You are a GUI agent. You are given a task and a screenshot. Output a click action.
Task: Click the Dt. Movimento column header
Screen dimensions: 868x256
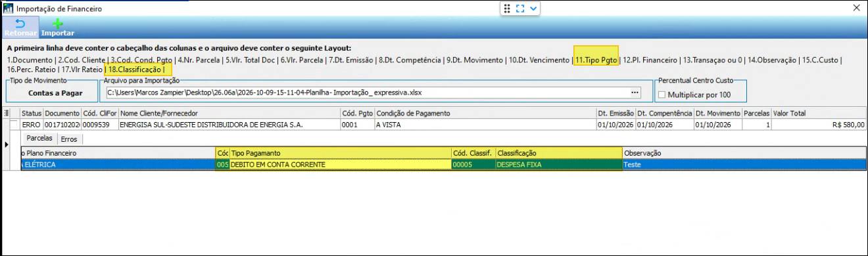717,114
